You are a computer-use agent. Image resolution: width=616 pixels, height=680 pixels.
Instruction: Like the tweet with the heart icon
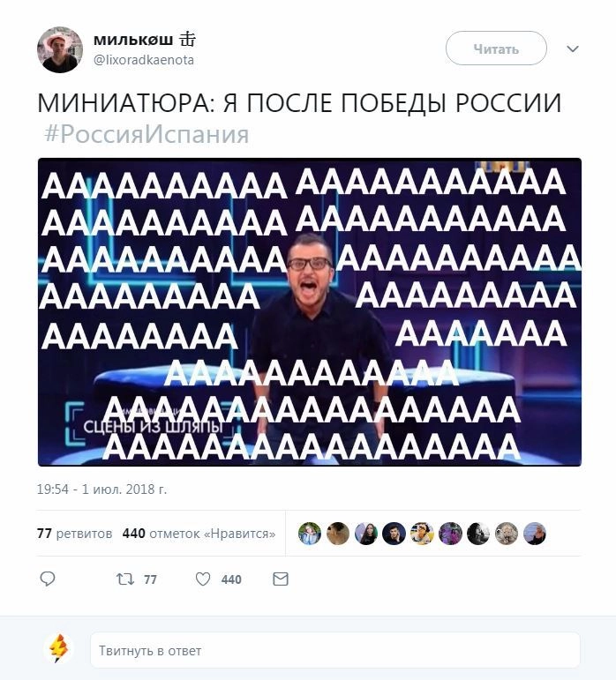click(x=203, y=579)
